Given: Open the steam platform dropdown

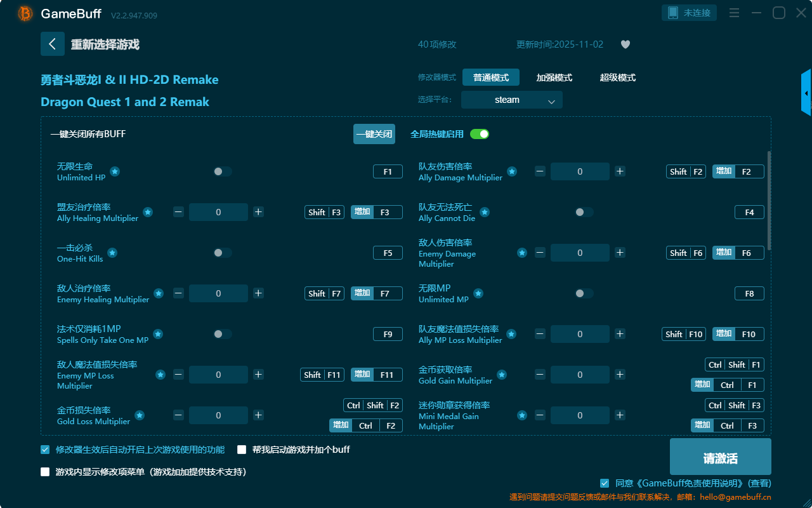Looking at the screenshot, I should point(511,100).
